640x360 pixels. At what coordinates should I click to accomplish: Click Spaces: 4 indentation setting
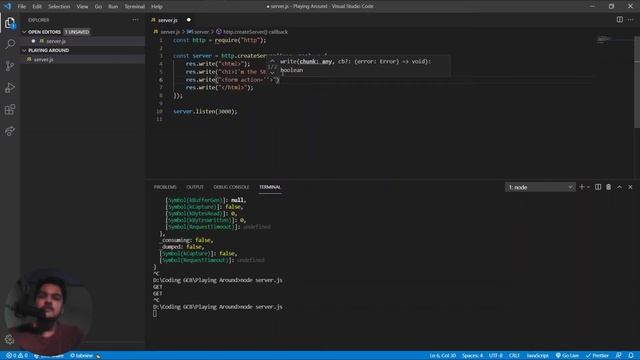point(472,356)
